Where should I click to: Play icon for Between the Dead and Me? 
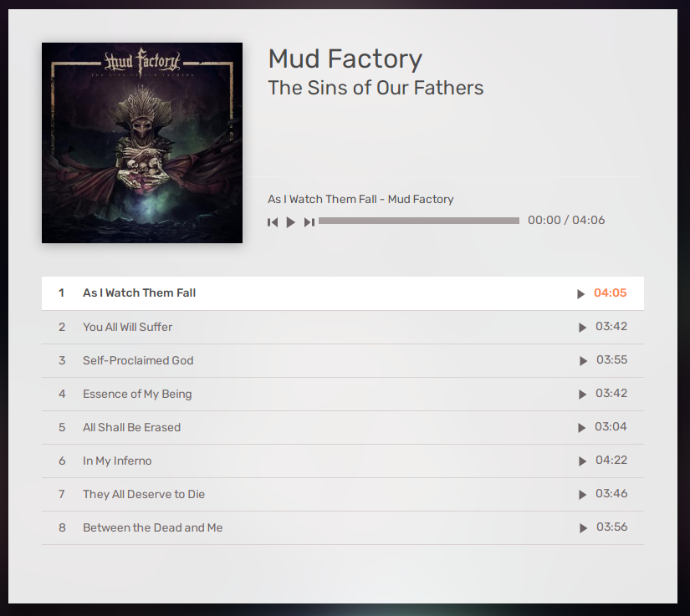click(583, 528)
